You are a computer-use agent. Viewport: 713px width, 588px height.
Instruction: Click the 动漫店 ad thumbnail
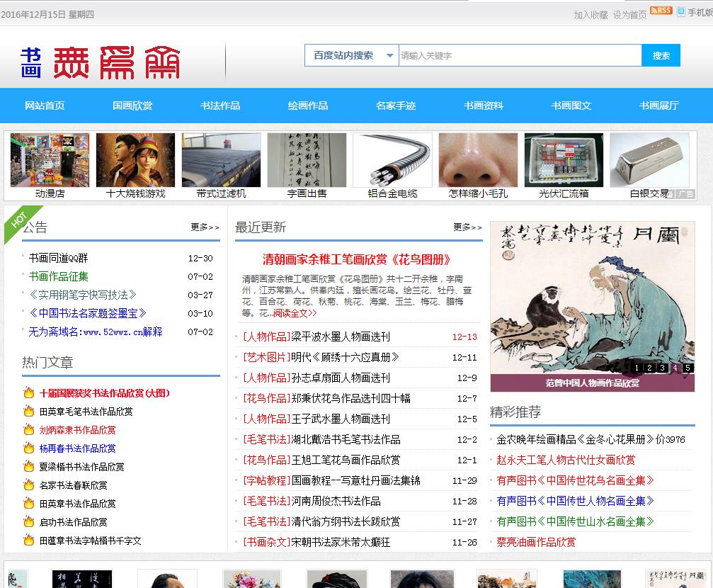coord(50,160)
